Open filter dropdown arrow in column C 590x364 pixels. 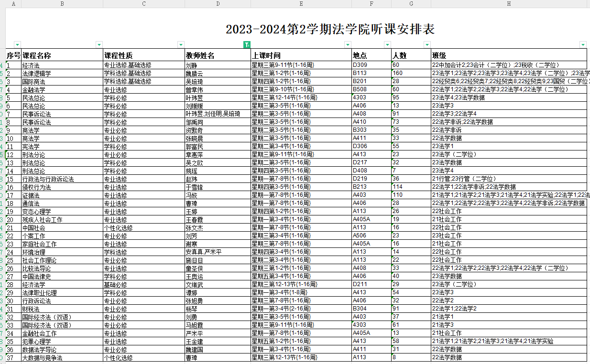tap(181, 45)
